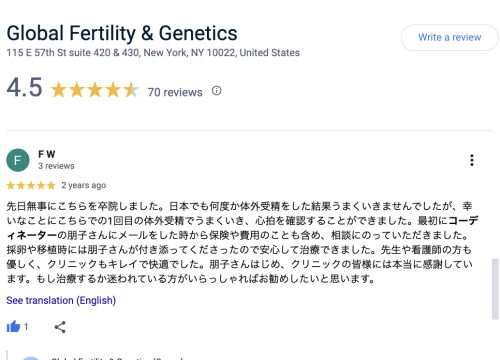
Task: Click the overall 4.5 star rating stars
Action: point(95,89)
